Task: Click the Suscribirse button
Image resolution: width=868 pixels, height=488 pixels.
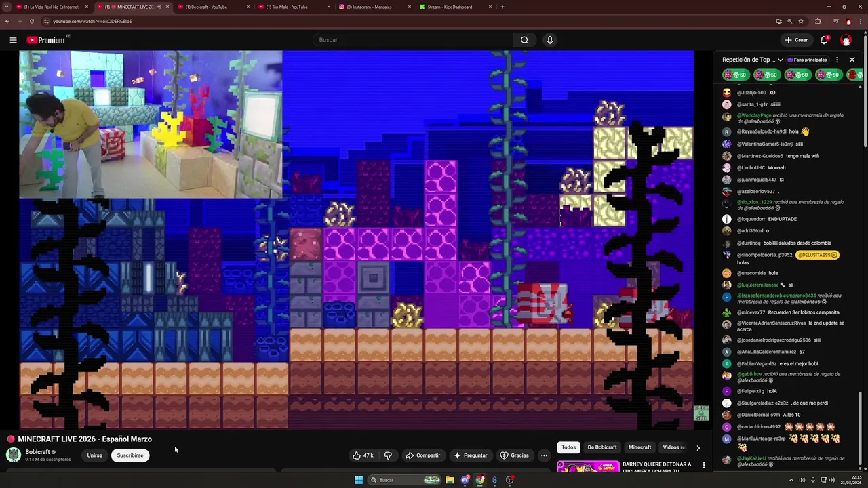Action: pos(130,455)
